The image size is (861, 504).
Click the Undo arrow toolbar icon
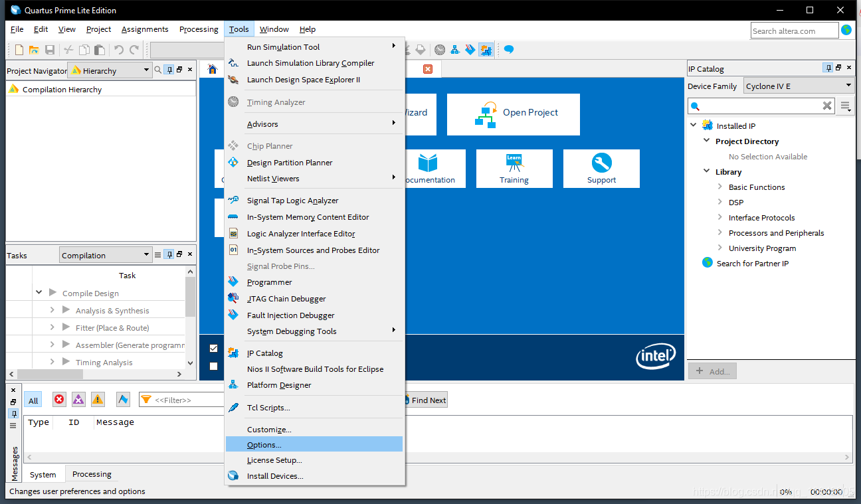pos(119,50)
